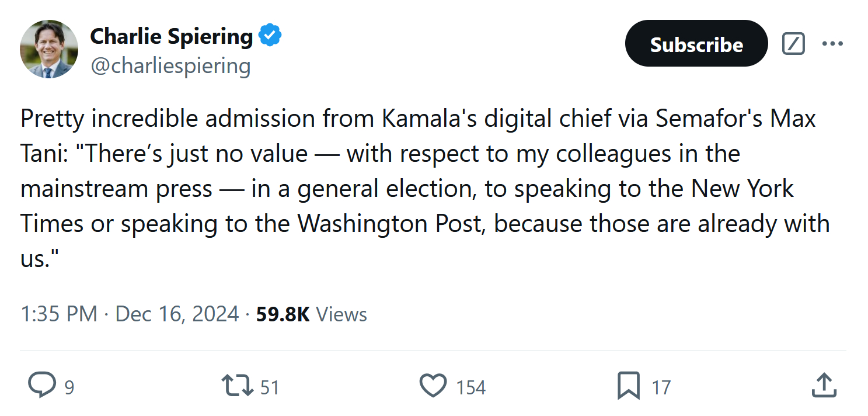Viewport: 868px width, 416px height.
Task: View the 59.8K Views analytics
Action: tap(312, 314)
